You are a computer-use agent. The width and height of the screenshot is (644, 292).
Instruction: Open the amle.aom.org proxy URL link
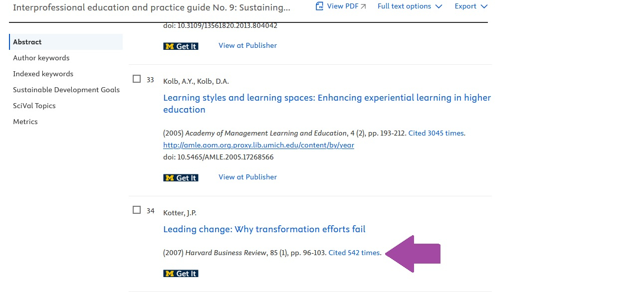pos(258,145)
